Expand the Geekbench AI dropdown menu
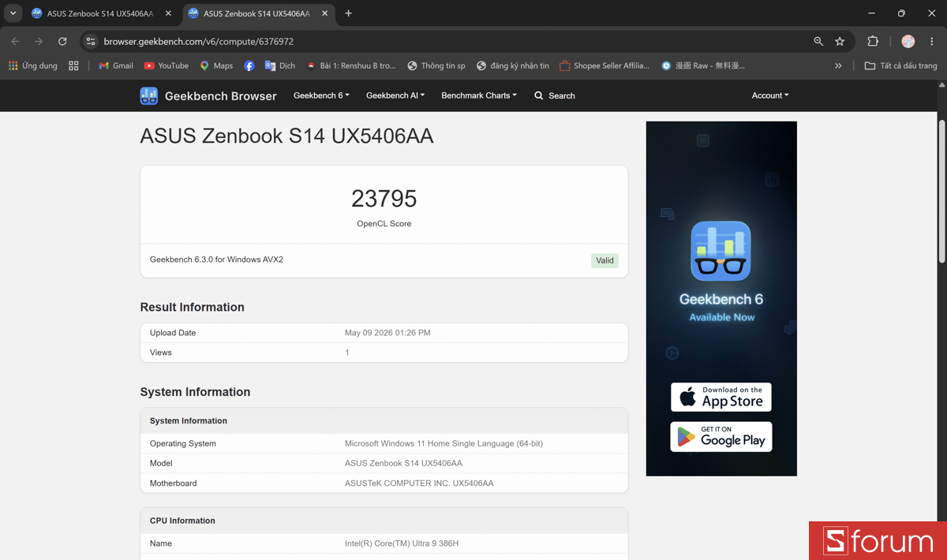This screenshot has height=560, width=947. pos(395,95)
